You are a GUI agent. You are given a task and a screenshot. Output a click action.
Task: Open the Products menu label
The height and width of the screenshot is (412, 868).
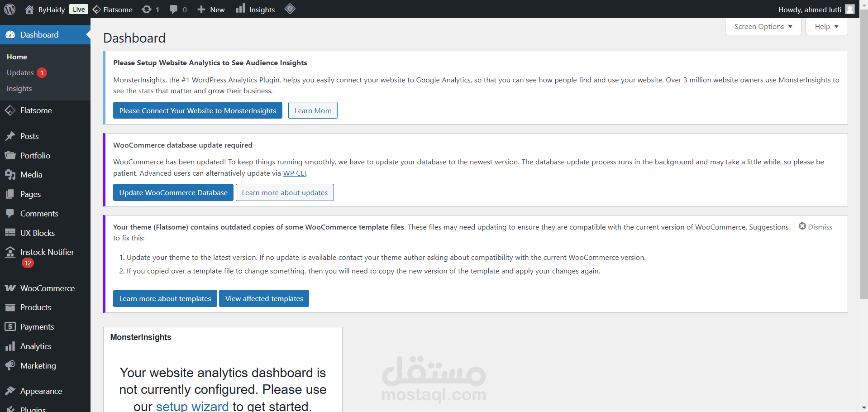[x=36, y=307]
